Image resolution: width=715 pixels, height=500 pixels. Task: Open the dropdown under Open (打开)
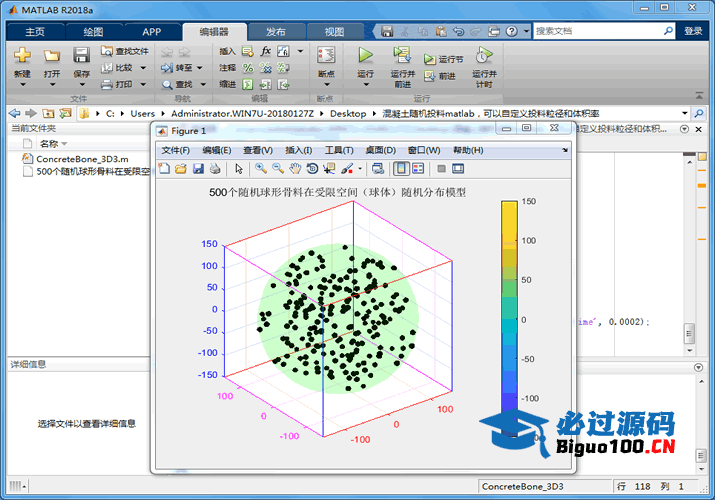coord(52,85)
